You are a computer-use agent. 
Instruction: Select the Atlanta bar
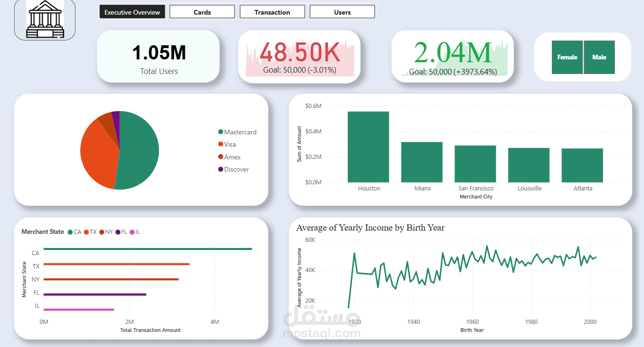pos(582,165)
